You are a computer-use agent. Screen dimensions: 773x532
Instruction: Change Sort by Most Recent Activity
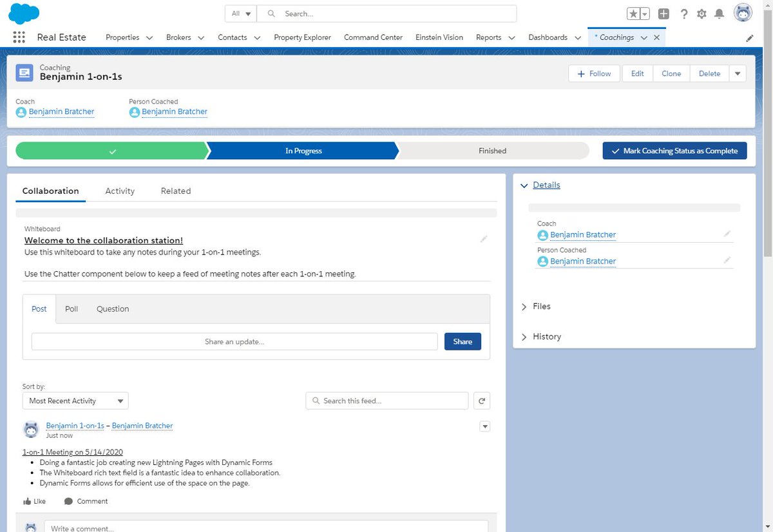[75, 401]
